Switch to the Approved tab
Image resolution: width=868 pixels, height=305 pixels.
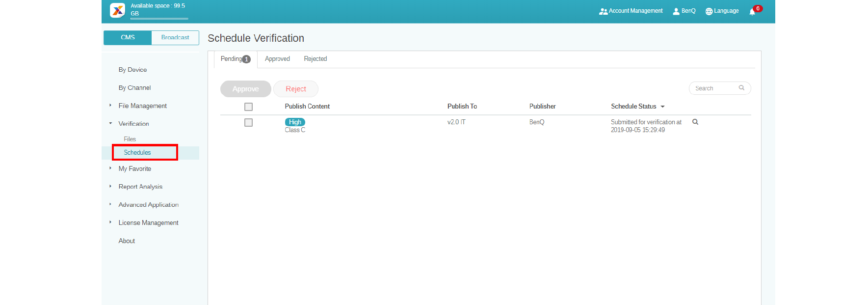click(x=277, y=59)
